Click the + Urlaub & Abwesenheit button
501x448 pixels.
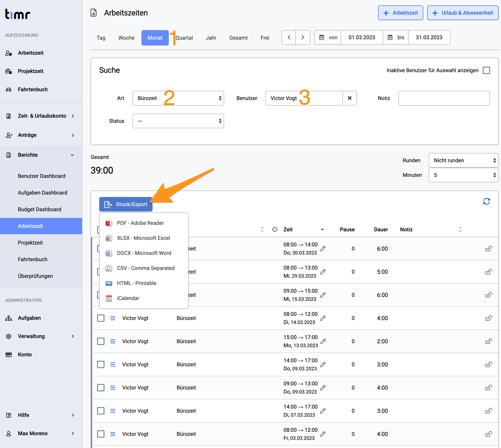[x=463, y=13]
